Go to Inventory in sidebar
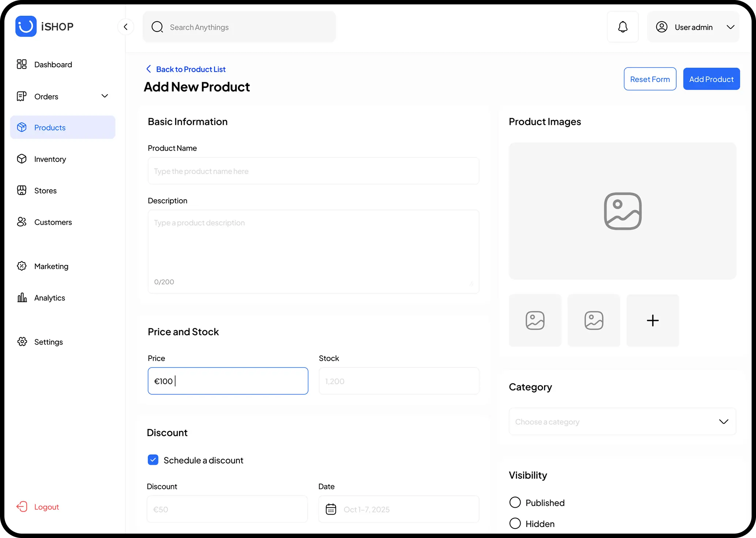756x538 pixels. click(x=50, y=159)
